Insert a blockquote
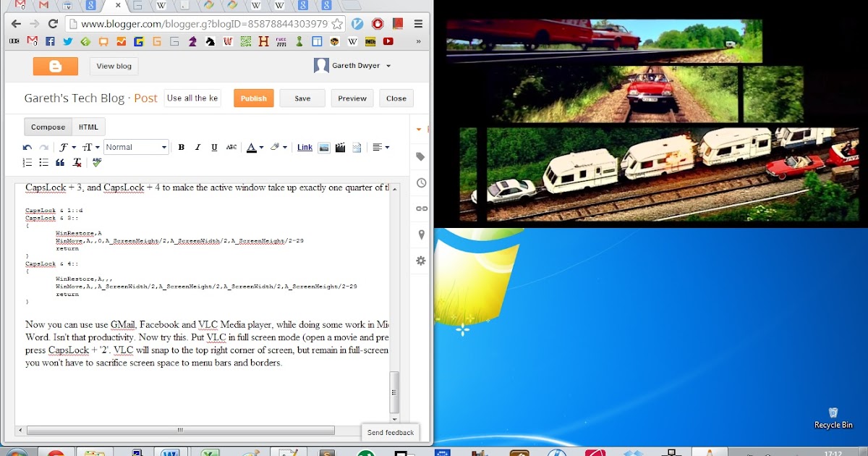Image resolution: width=868 pixels, height=456 pixels. coord(59,161)
